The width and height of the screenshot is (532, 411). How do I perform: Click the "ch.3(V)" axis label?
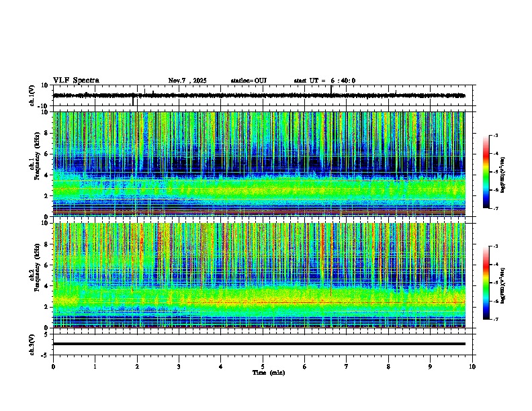click(32, 345)
